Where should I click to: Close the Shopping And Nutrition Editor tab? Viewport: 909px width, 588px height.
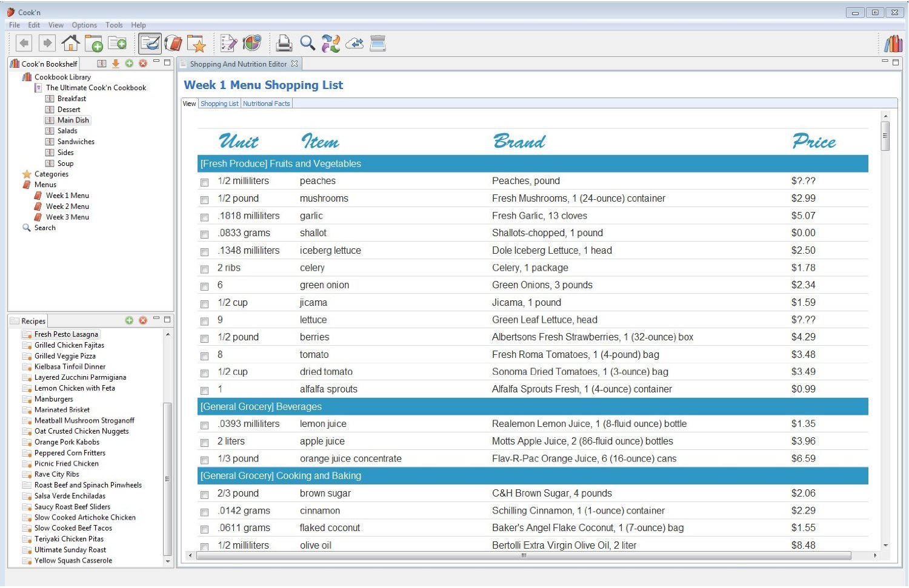pos(295,64)
